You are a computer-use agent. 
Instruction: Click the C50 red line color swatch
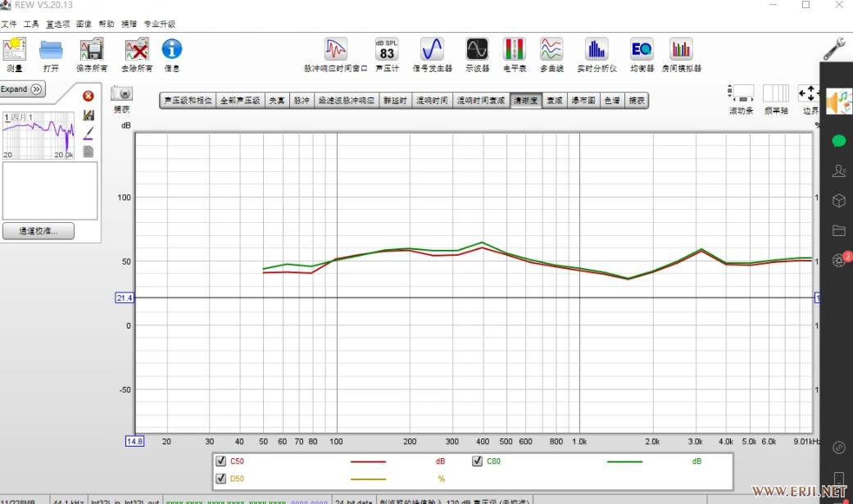368,462
